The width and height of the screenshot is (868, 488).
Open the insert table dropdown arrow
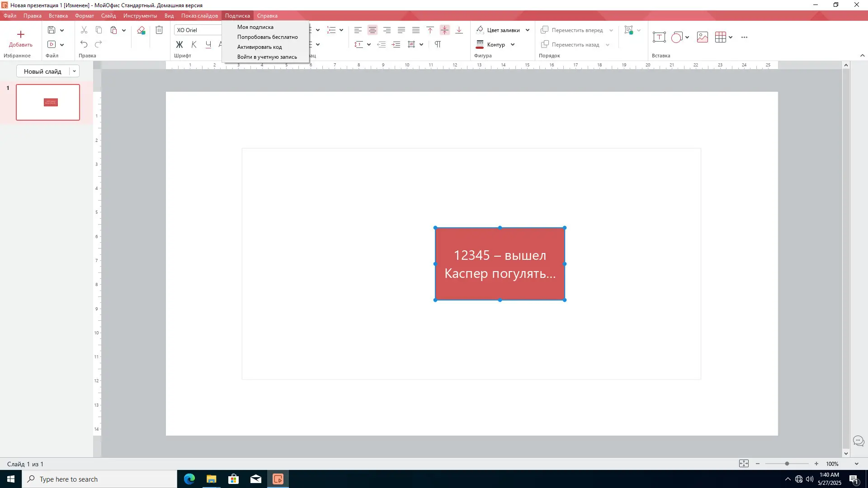coord(731,37)
